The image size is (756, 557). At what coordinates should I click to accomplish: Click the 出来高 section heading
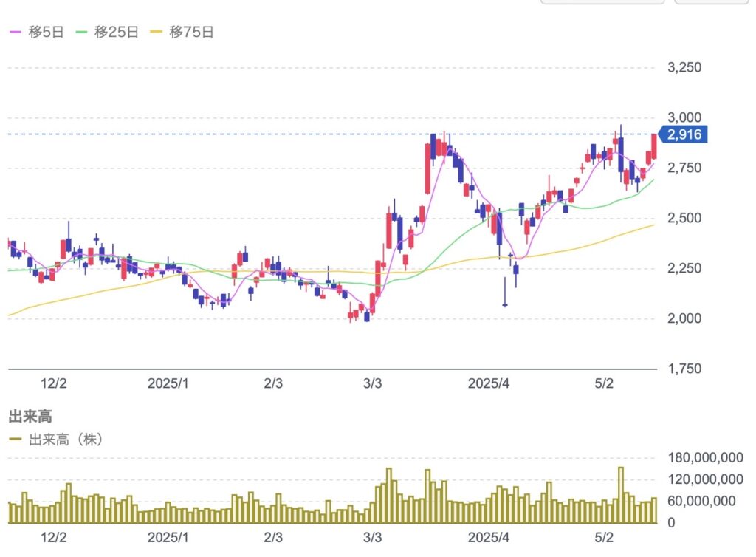click(x=30, y=416)
